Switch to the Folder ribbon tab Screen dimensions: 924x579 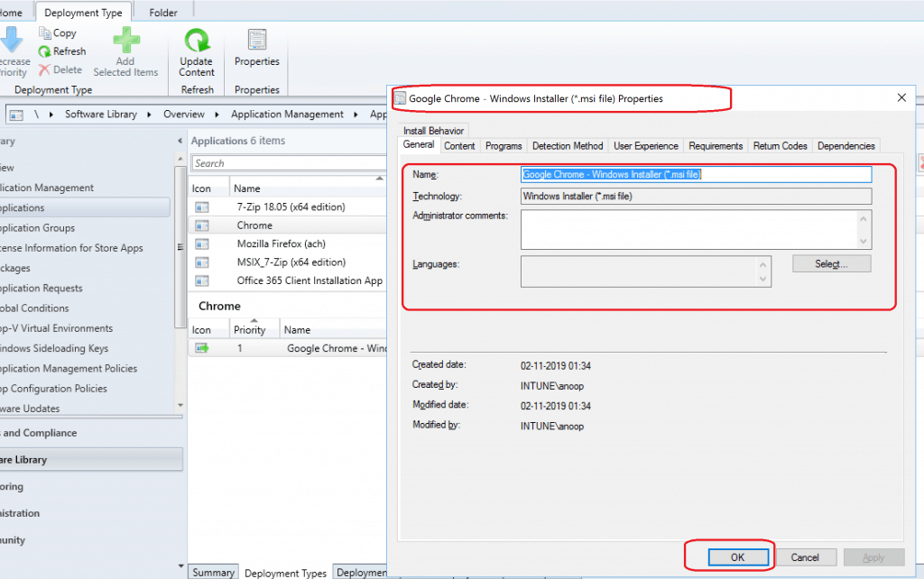163,13
